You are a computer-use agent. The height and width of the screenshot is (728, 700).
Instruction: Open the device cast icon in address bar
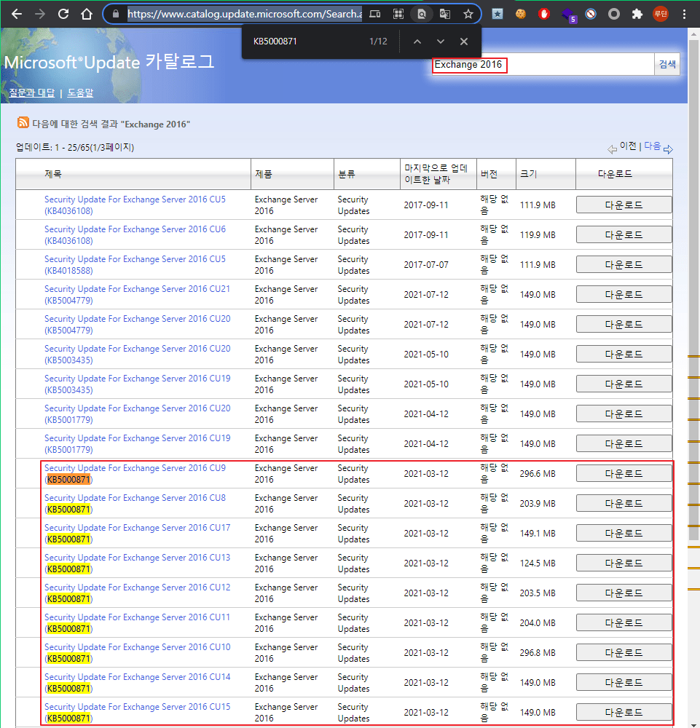[375, 14]
